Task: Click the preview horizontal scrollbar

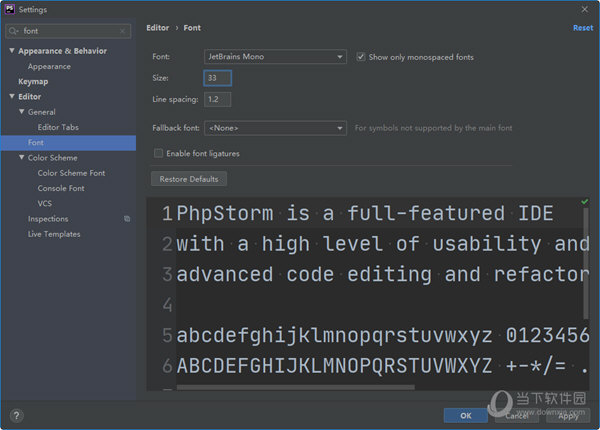Action: 295,387
